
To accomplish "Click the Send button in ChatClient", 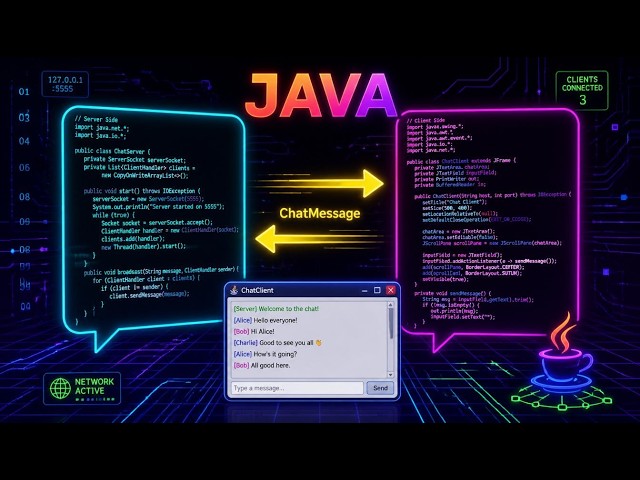I will [x=380, y=388].
